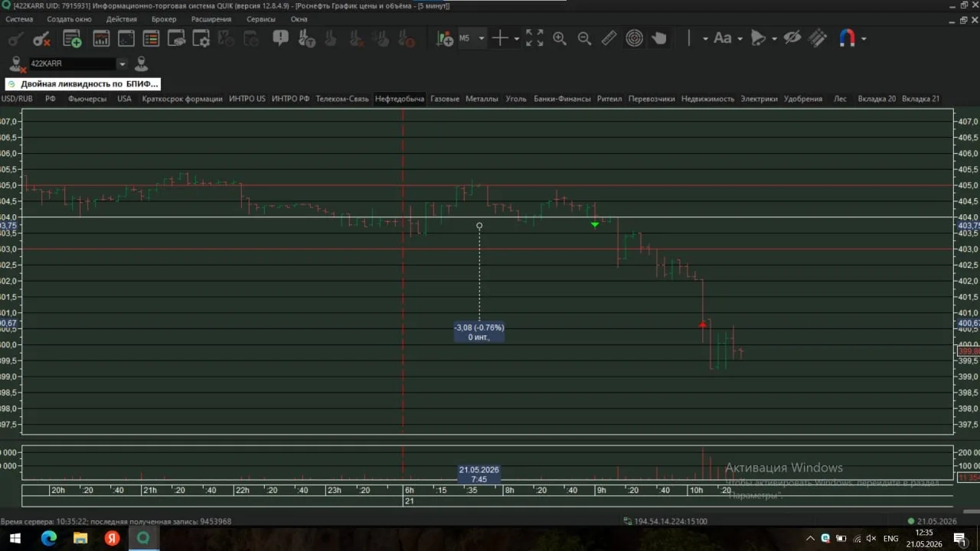Click the user icon right of account field
The image size is (980, 551).
pos(142,64)
